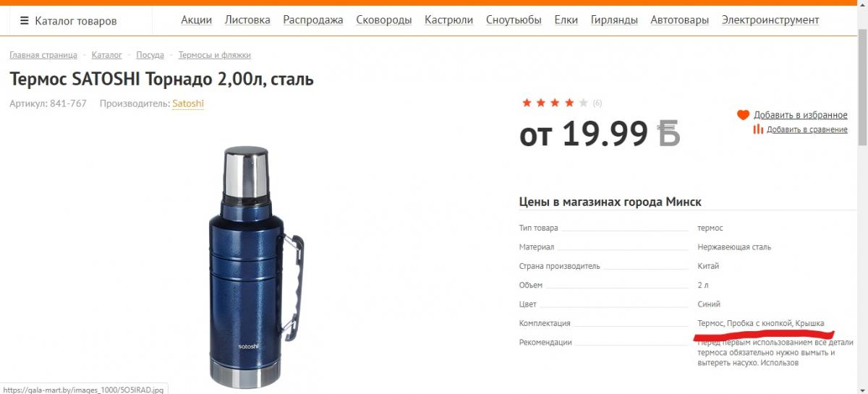
Task: Go to Листовка page
Action: [247, 20]
